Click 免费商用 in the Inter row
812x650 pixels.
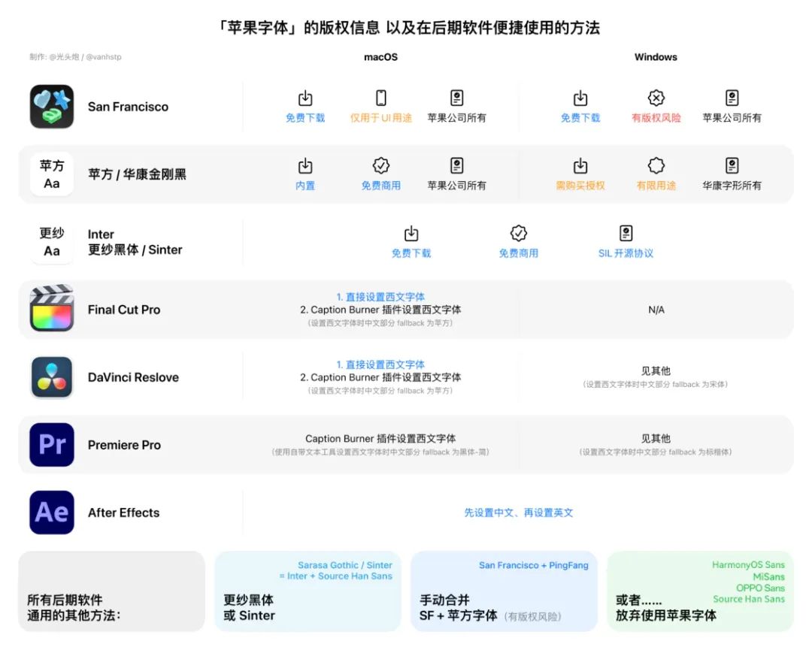(x=518, y=253)
